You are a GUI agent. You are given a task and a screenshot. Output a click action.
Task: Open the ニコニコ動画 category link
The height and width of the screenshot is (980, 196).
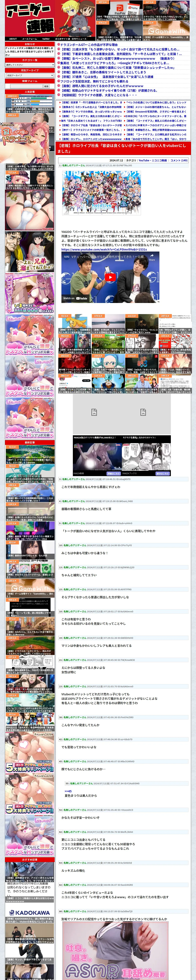tap(159, 161)
